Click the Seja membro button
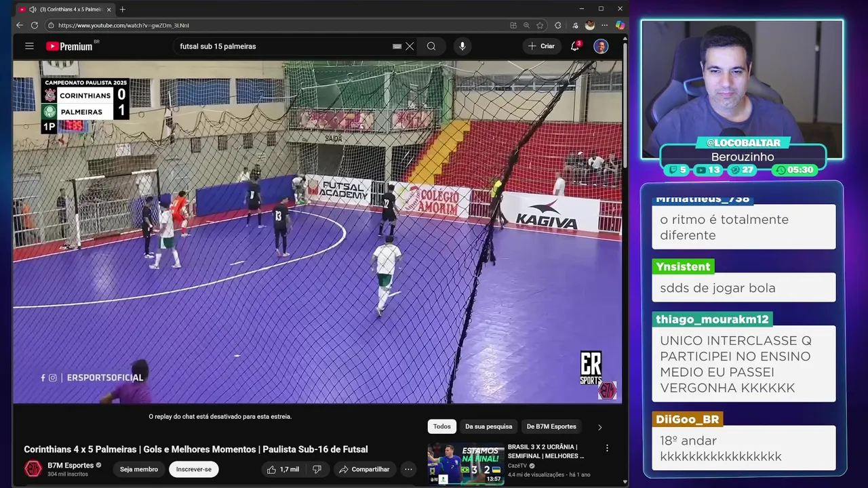Viewport: 868px width, 488px height. tap(139, 469)
